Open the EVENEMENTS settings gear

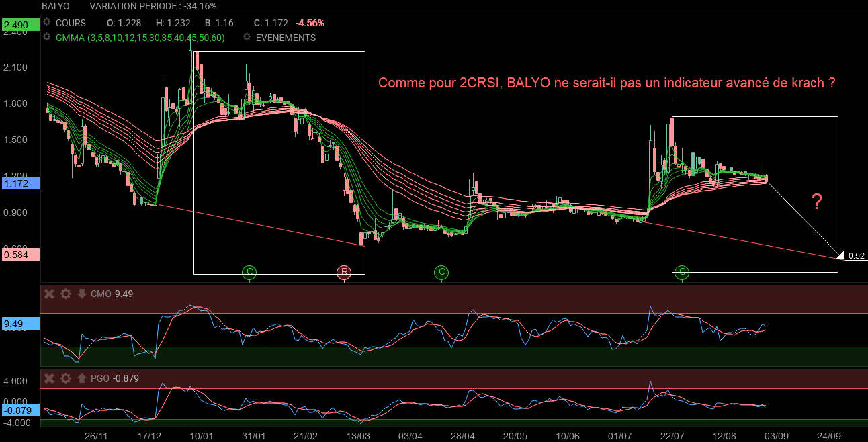point(248,38)
